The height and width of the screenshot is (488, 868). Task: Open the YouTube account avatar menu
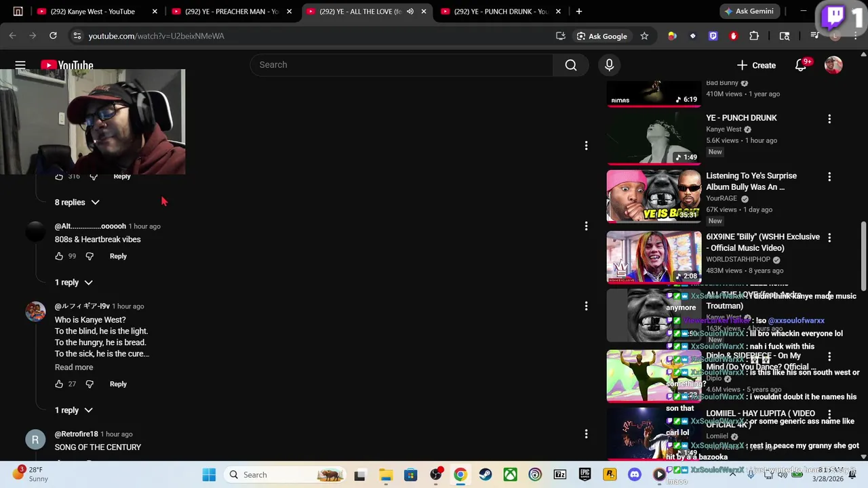click(x=833, y=65)
